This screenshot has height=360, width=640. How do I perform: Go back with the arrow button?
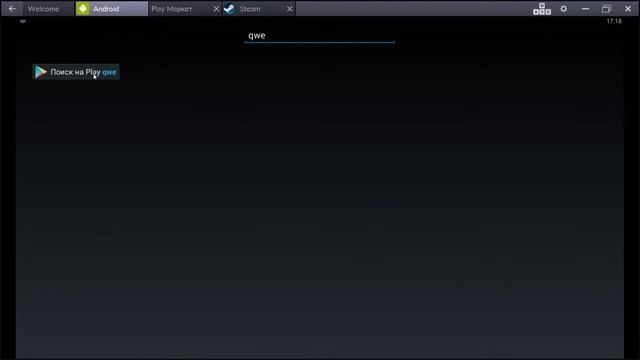(x=12, y=9)
